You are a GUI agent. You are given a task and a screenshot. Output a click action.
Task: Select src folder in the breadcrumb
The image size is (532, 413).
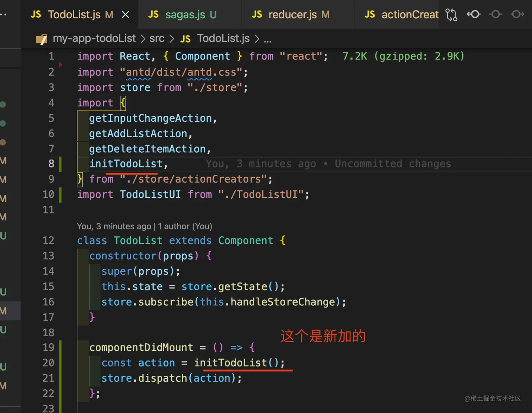157,38
